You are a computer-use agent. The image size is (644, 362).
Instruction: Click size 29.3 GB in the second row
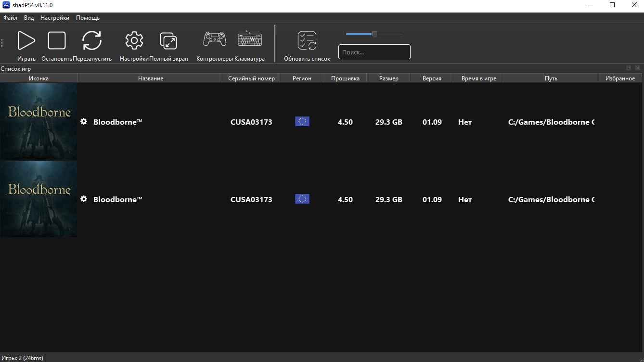pyautogui.click(x=389, y=199)
